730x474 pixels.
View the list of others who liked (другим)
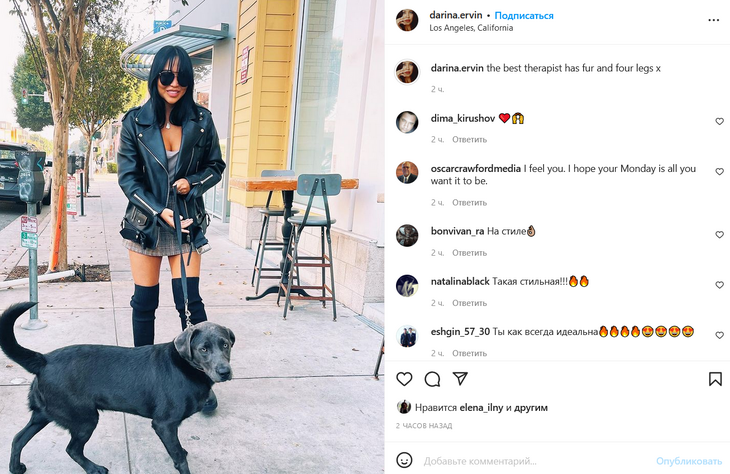[531, 407]
